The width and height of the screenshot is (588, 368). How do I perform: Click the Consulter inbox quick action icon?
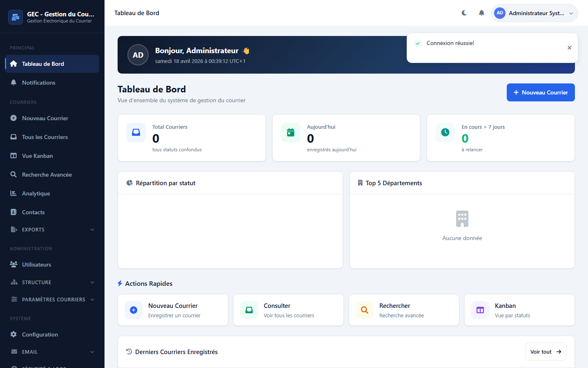(249, 310)
